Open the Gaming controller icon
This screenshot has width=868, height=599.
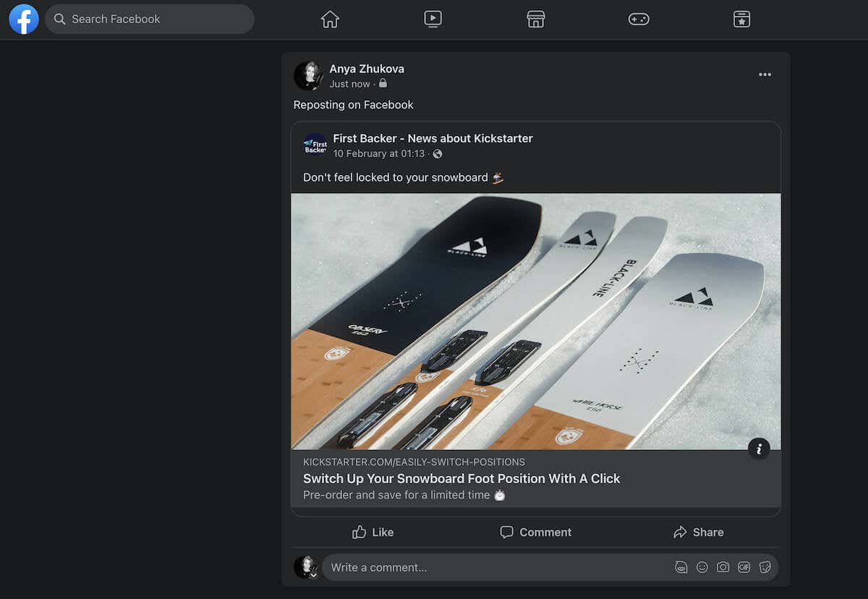(x=638, y=20)
